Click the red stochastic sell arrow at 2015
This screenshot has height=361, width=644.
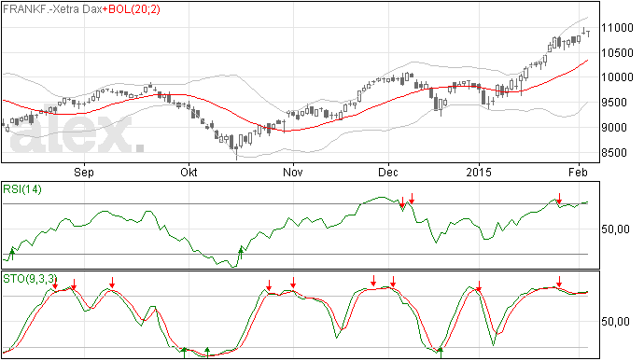point(479,285)
